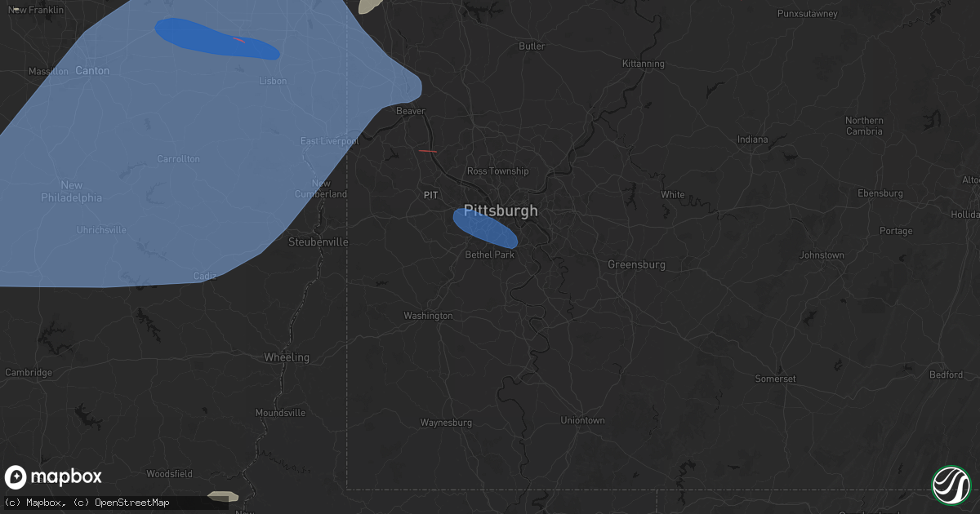980x514 pixels.
Task: Click the Johnstown label
Action: click(822, 255)
